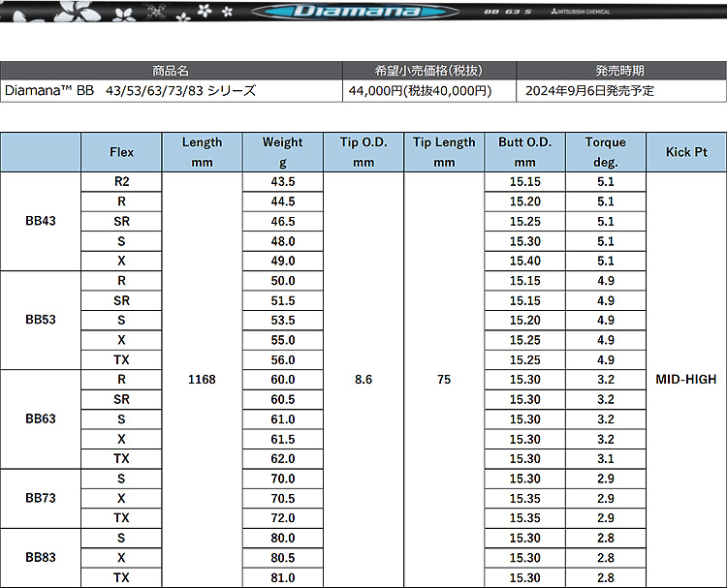This screenshot has height=588, width=727.
Task: Select weight value 60.0
Action: click(283, 380)
